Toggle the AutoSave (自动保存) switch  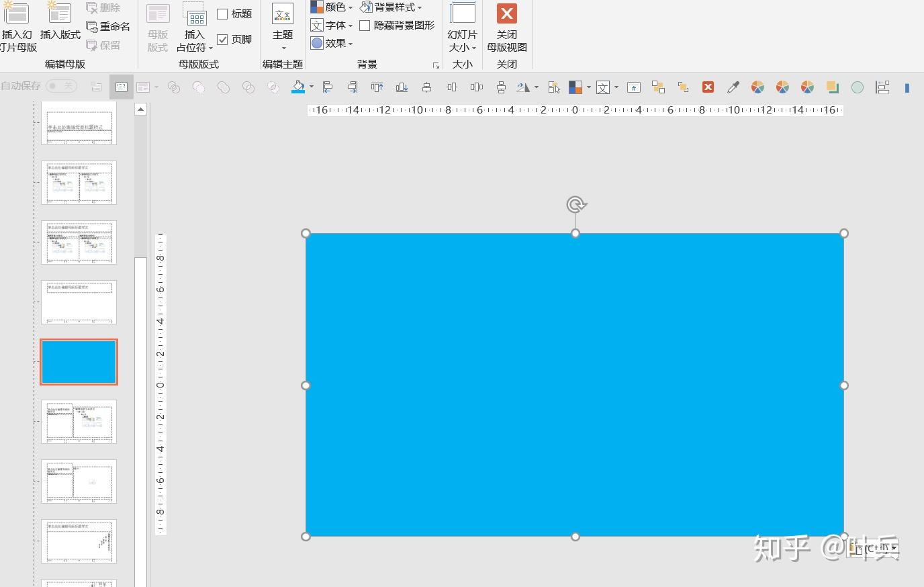click(x=61, y=86)
